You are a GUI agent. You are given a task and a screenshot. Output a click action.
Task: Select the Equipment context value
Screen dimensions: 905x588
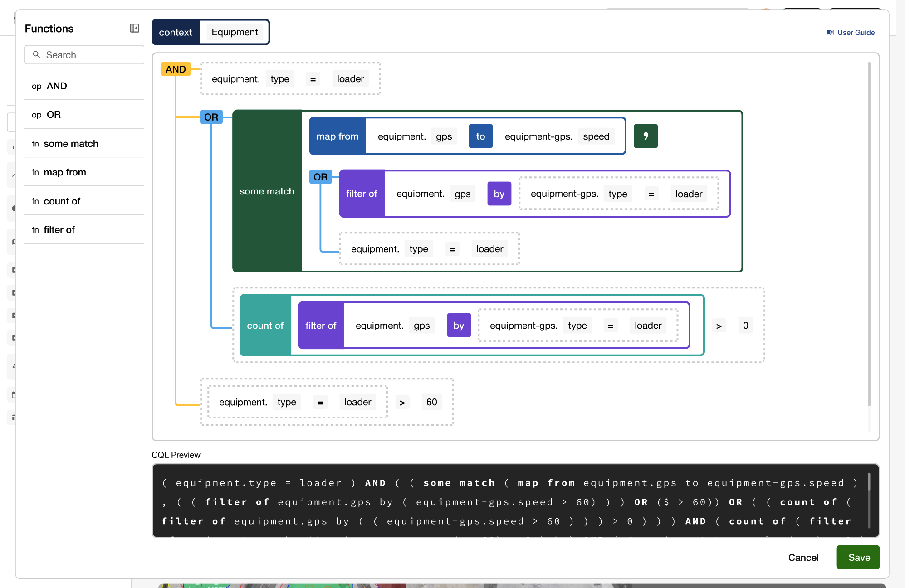tap(234, 32)
